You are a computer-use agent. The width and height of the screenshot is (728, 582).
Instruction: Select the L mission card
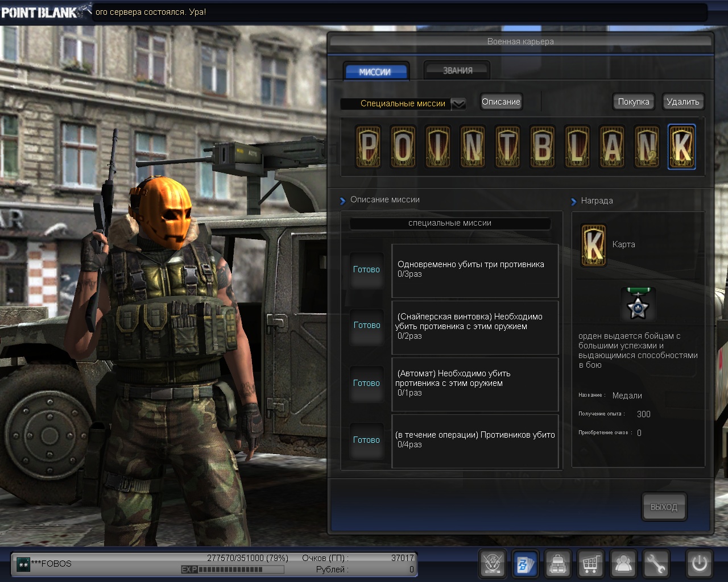[577, 147]
